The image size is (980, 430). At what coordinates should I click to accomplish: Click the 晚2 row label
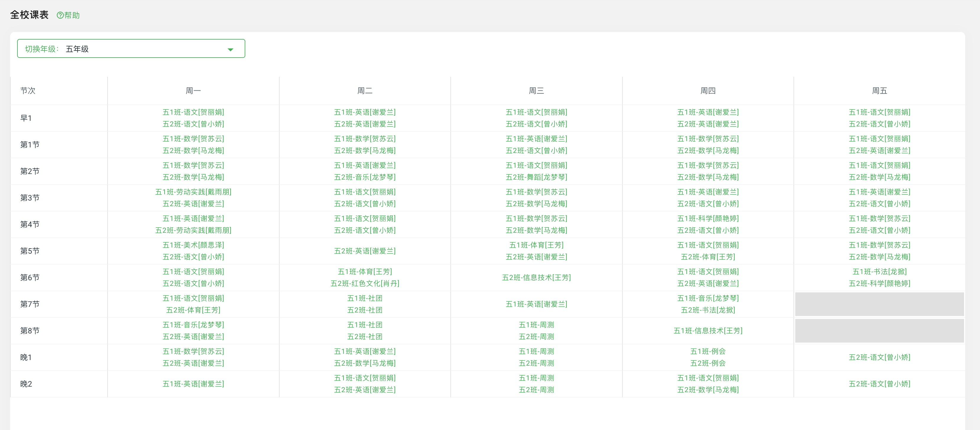tap(26, 384)
